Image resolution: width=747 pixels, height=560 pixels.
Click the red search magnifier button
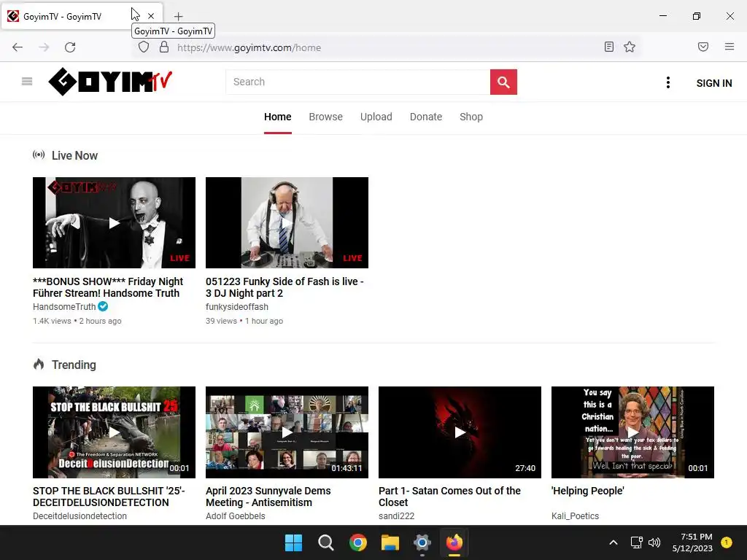(503, 82)
